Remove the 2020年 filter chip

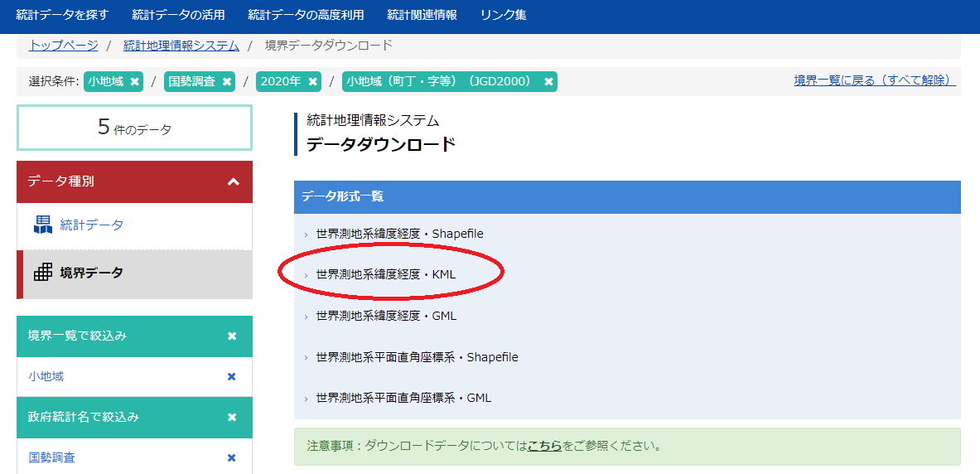(313, 81)
